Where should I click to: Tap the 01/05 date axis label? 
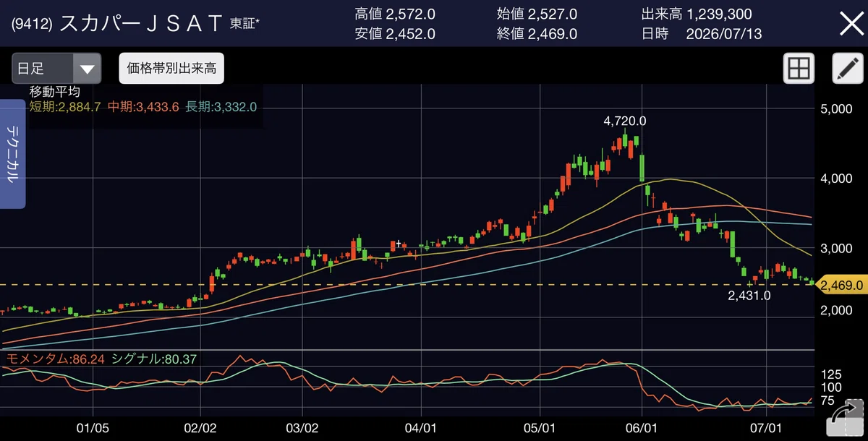point(91,428)
